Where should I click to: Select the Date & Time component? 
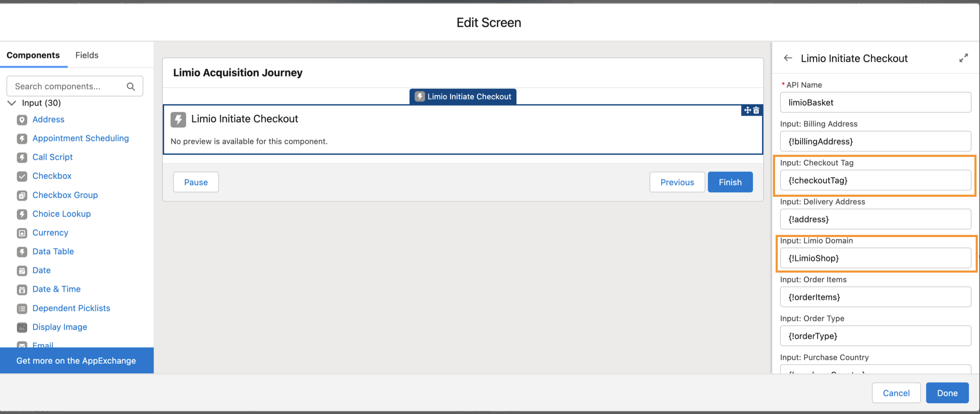point(56,289)
